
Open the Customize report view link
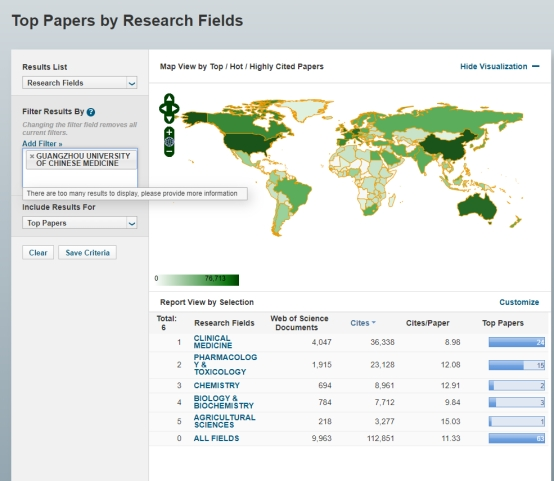[x=519, y=302]
